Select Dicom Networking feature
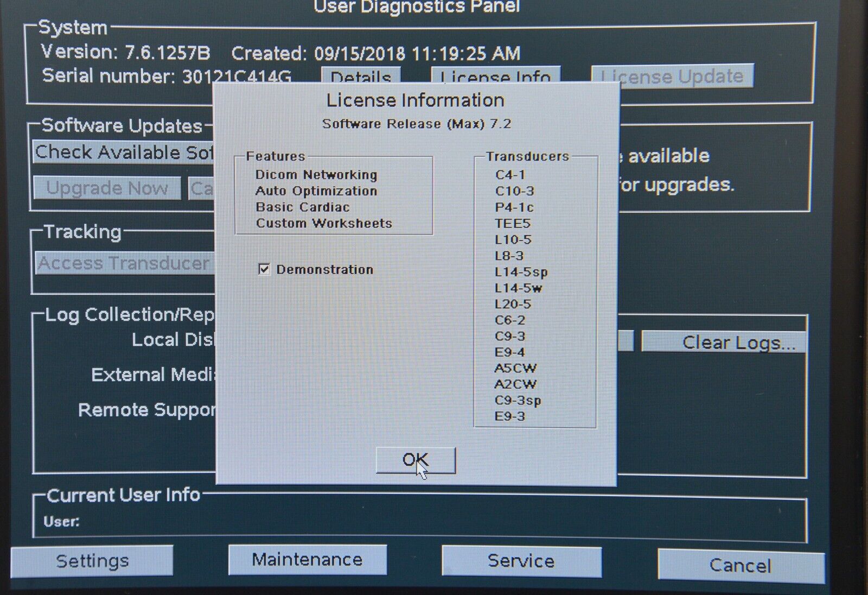868x595 pixels. (316, 175)
